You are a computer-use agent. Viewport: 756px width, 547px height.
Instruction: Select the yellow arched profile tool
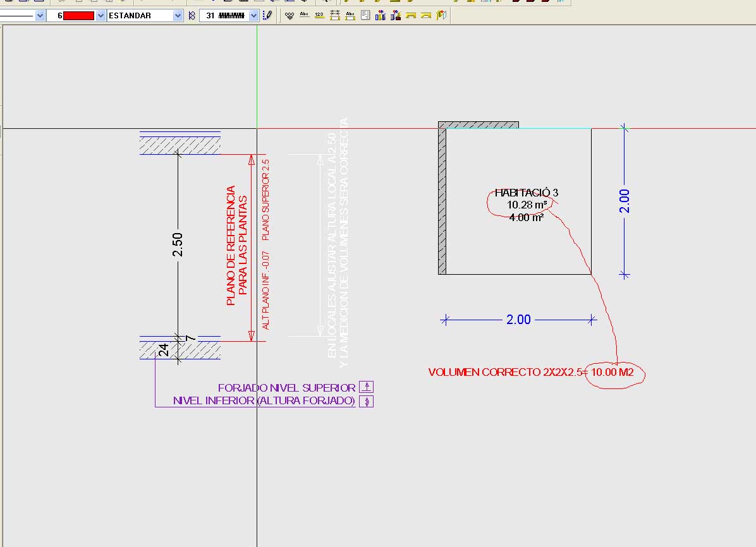(x=426, y=15)
